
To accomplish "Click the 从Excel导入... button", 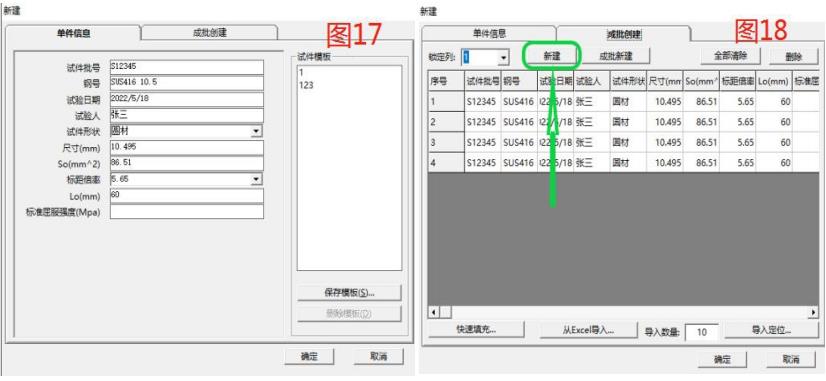I will click(587, 330).
